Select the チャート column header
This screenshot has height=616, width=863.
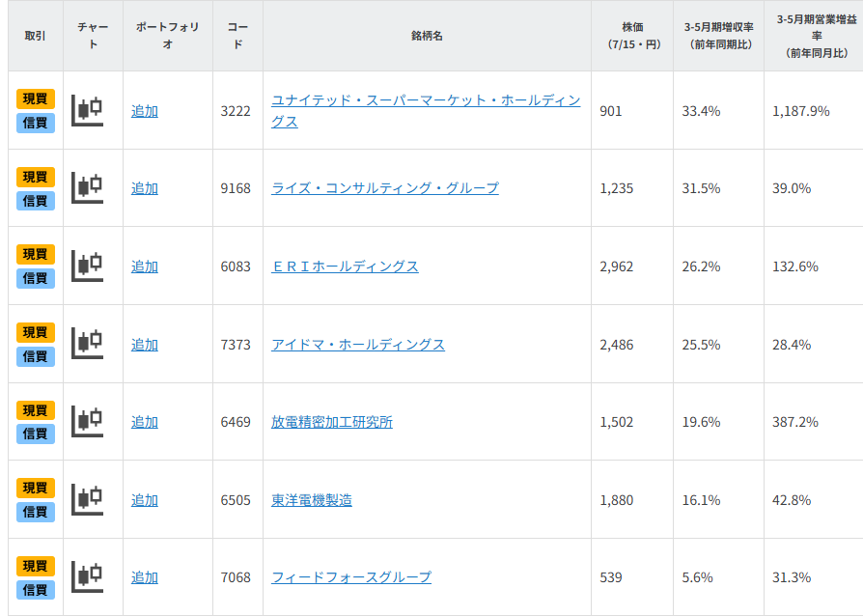pyautogui.click(x=93, y=36)
